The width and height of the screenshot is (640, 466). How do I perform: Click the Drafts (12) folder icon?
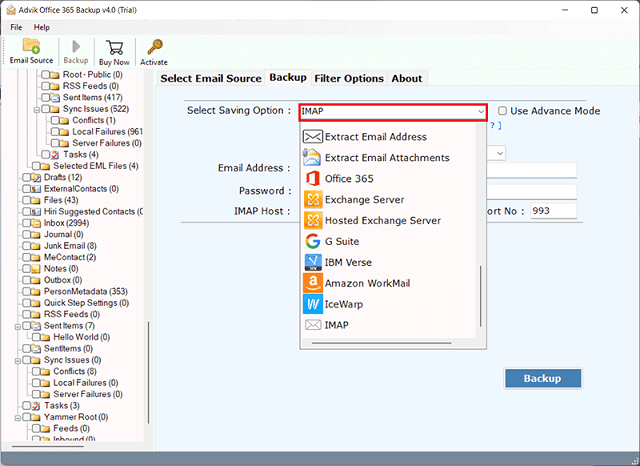pos(36,177)
